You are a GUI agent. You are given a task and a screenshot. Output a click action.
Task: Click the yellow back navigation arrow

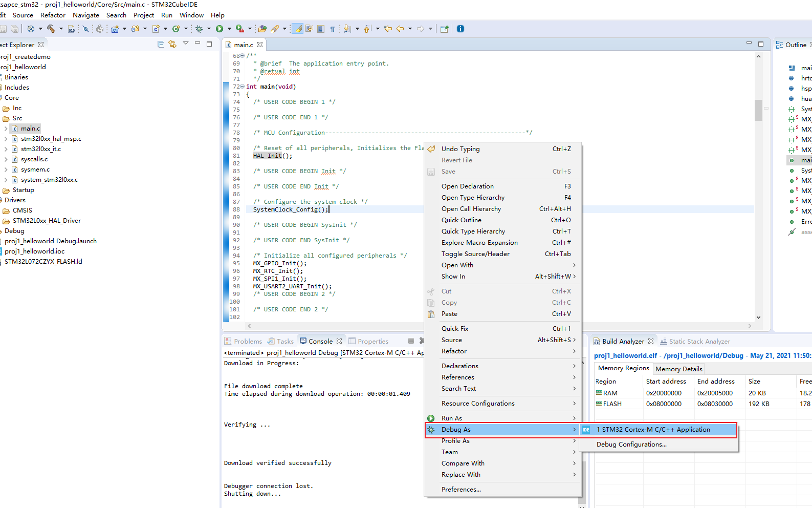pos(400,29)
